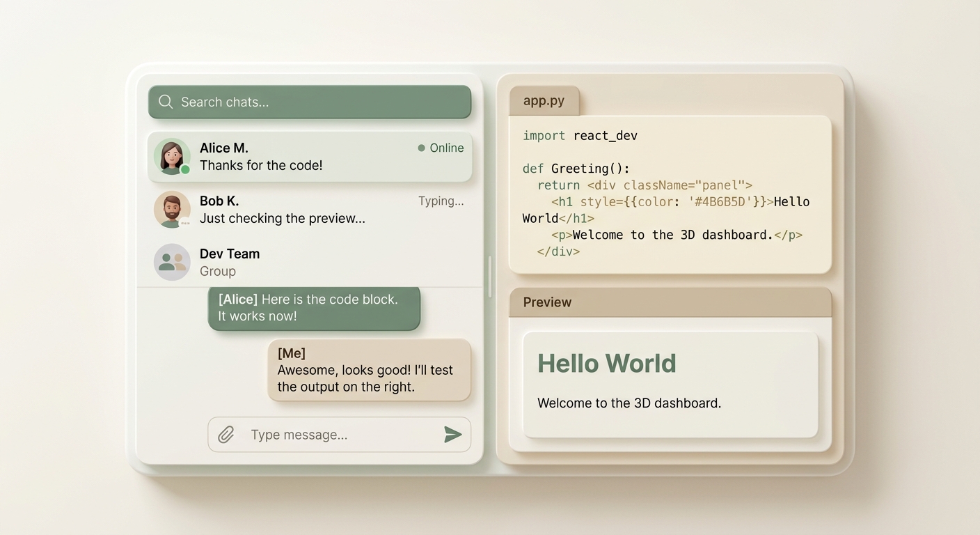Click the divider handle between the panels
This screenshot has height=535, width=980.
pyautogui.click(x=490, y=277)
